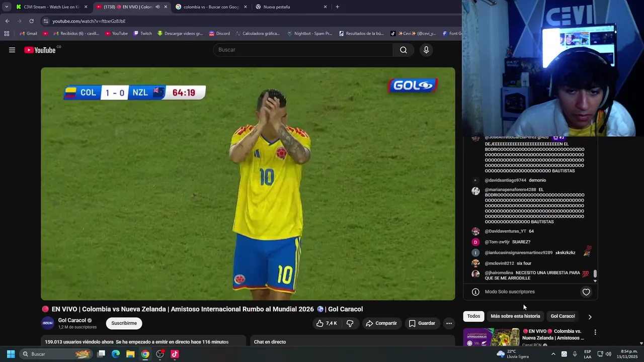Expand the tab search dropdown arrow
644x362 pixels.
tap(7, 7)
